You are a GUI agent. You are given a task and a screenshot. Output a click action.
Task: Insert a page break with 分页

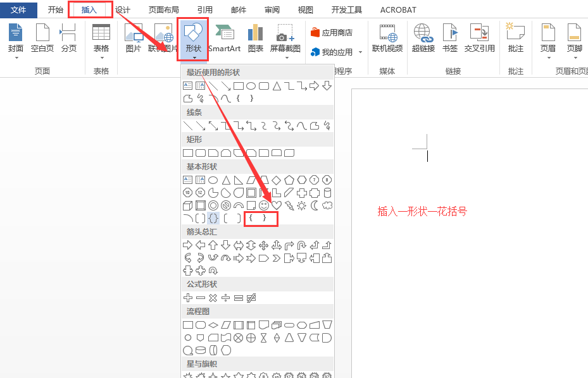coord(68,37)
